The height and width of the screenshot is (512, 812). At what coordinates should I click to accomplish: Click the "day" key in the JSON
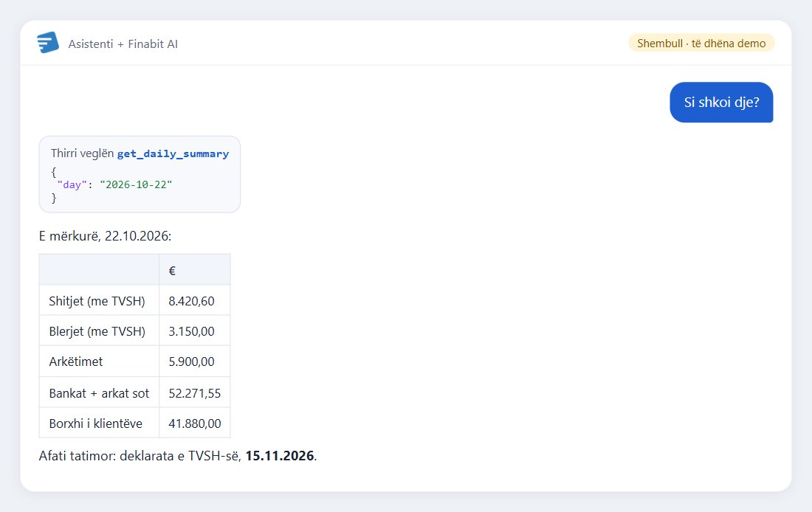tap(72, 185)
